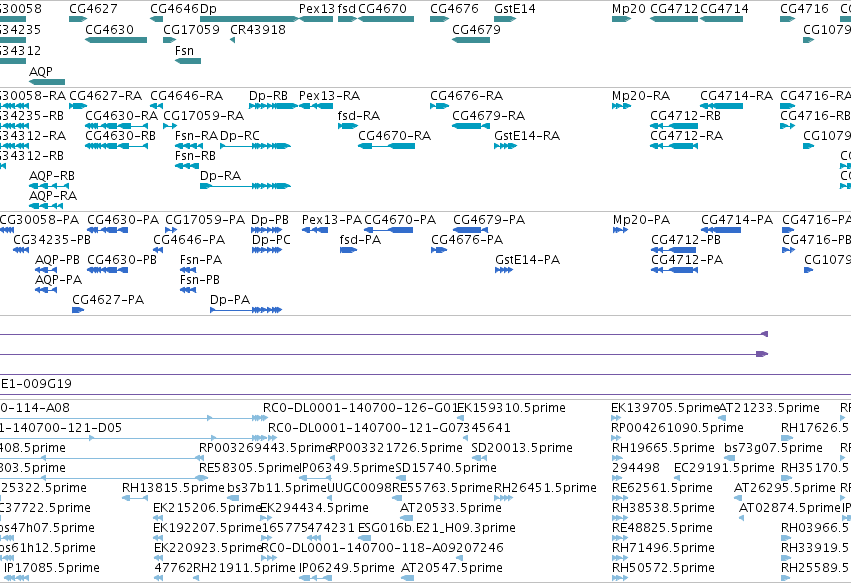Click the Dp-RC transcript label

pyautogui.click(x=240, y=136)
